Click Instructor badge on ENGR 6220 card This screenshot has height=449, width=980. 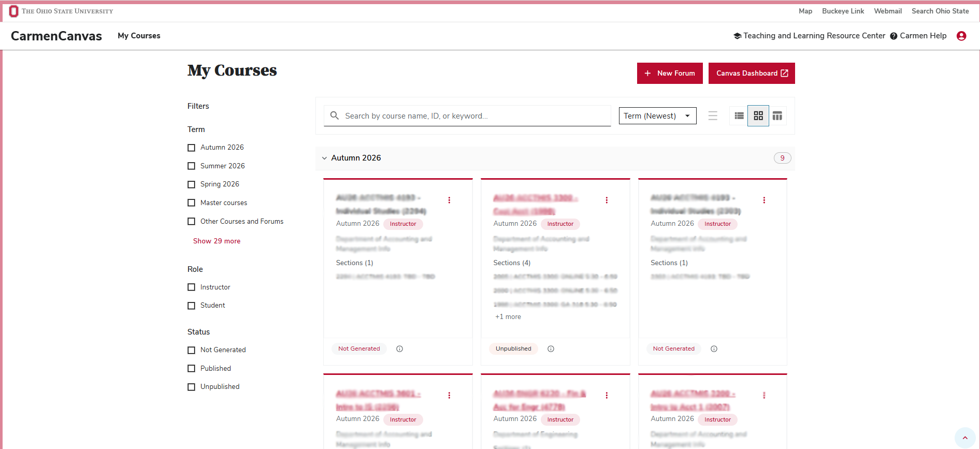coord(560,419)
